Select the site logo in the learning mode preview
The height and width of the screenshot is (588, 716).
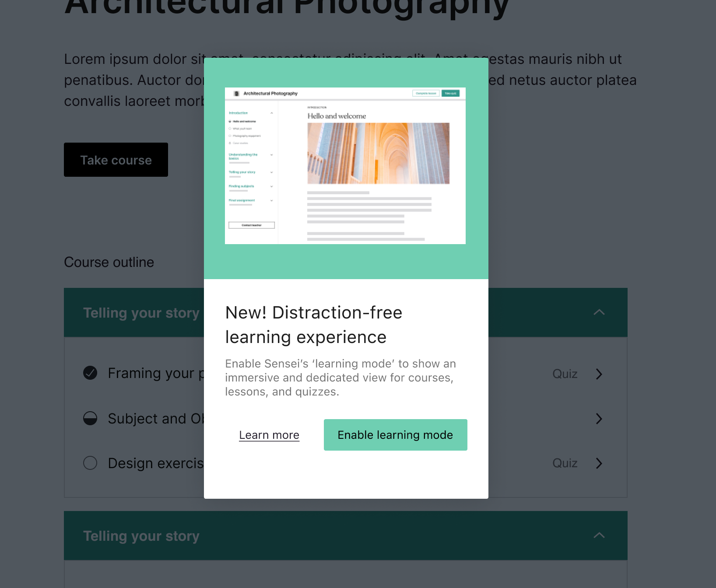[236, 93]
